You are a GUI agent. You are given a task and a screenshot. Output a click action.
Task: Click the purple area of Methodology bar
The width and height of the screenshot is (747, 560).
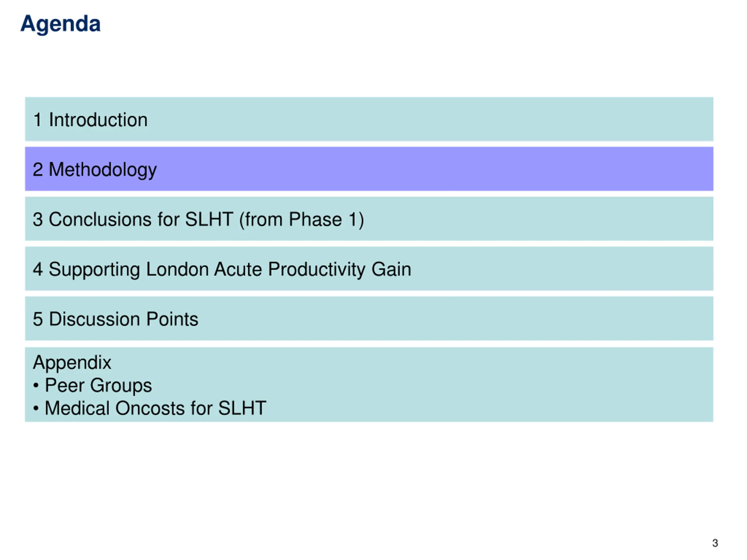[439, 169]
